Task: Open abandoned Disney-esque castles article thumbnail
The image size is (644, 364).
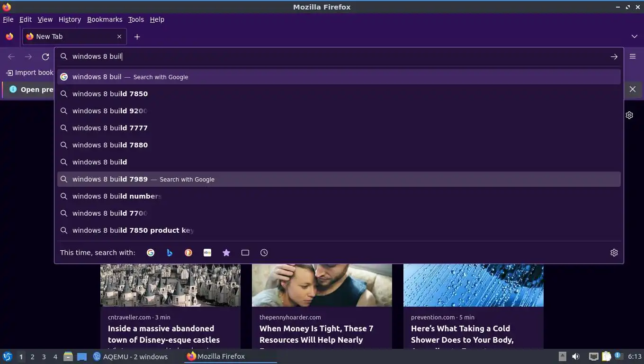Action: (x=170, y=285)
